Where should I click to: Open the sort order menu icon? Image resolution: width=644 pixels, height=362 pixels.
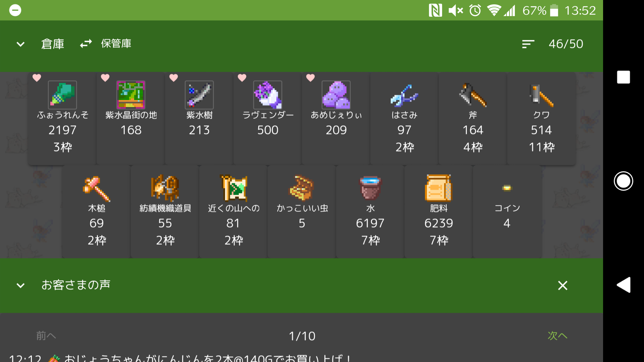pos(528,44)
